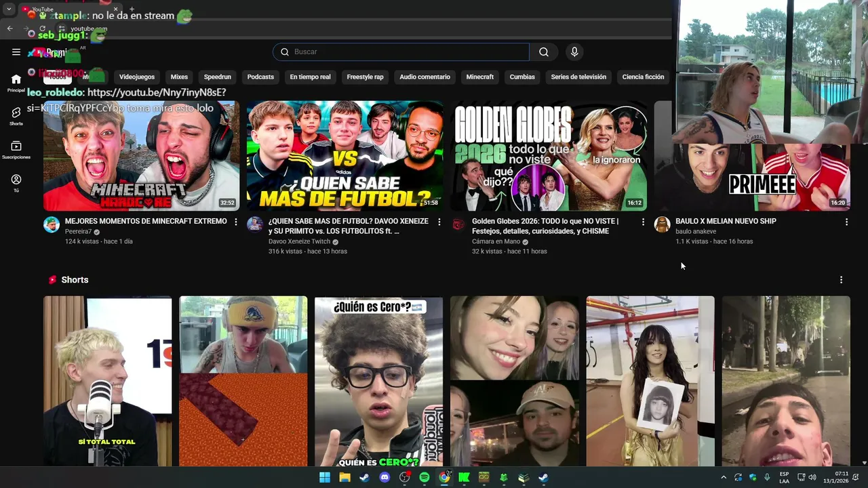
Task: Open the PRIMEEE video thumbnail
Action: click(752, 176)
